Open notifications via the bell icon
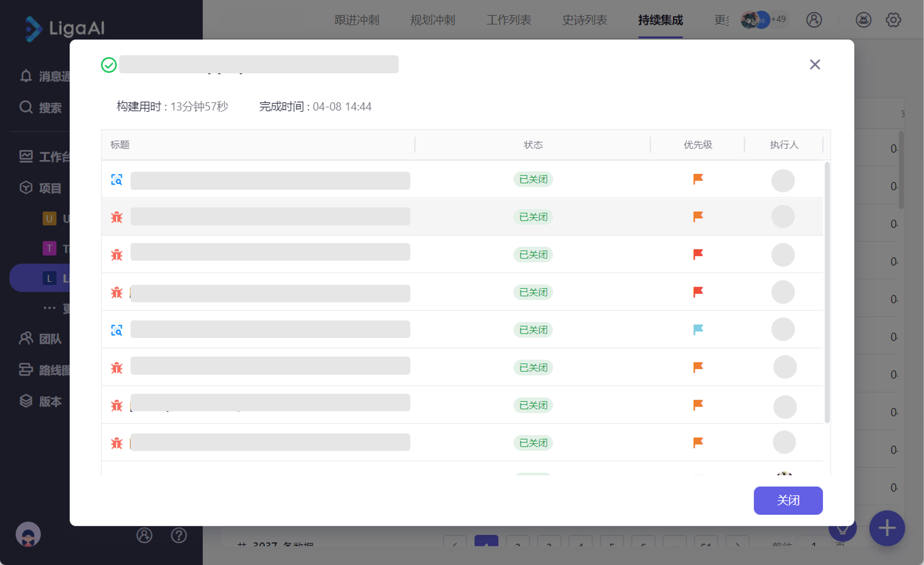This screenshot has height=565, width=924. 25,76
